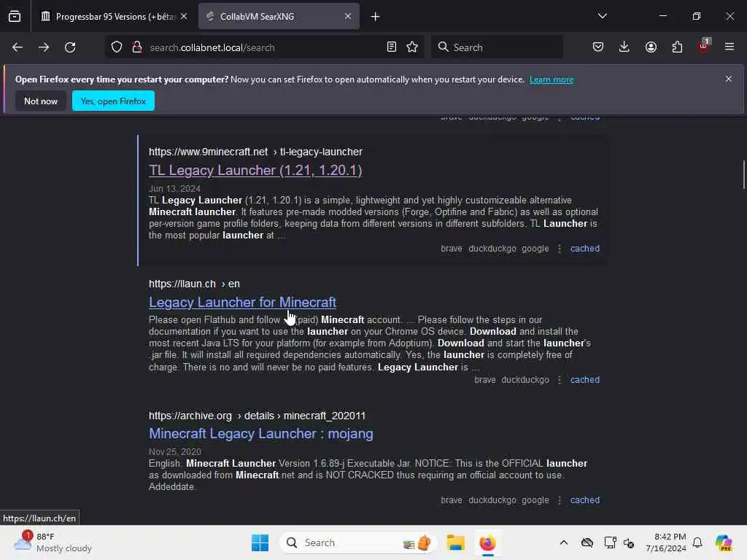The height and width of the screenshot is (560, 747).
Task: Open the clock and date 8:42 PM
Action: 666,542
